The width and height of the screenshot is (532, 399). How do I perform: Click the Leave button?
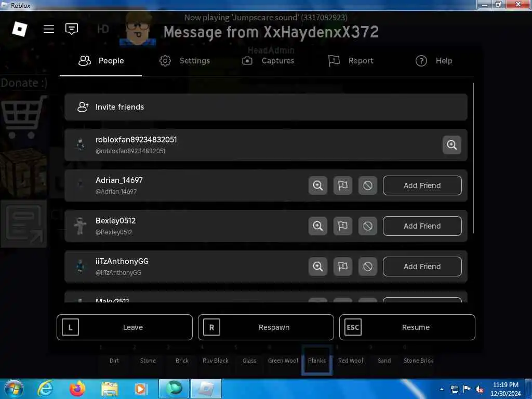click(125, 327)
